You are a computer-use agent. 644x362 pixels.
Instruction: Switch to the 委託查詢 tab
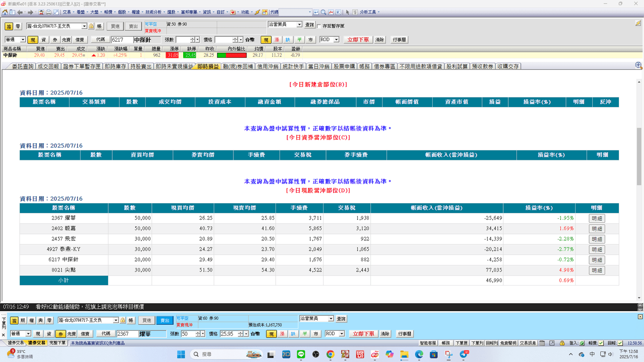pyautogui.click(x=22, y=66)
